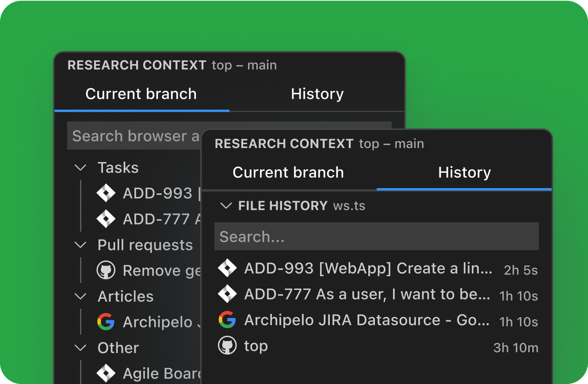
Task: Collapse the Other section
Action: tap(80, 348)
